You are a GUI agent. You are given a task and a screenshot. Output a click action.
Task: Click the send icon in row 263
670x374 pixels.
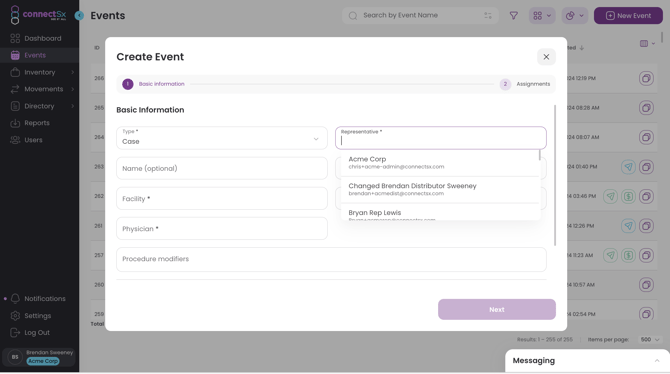628,167
